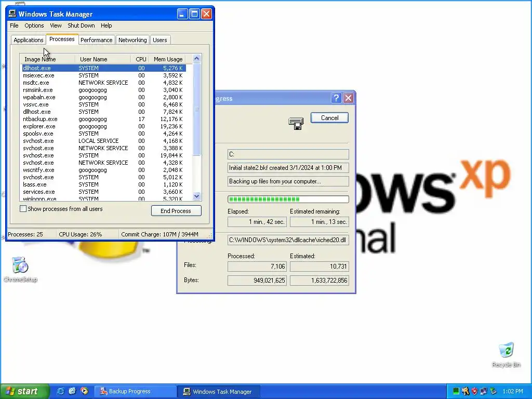Click the process list scroll up arrow
The height and width of the screenshot is (399, 532).
tap(196, 59)
